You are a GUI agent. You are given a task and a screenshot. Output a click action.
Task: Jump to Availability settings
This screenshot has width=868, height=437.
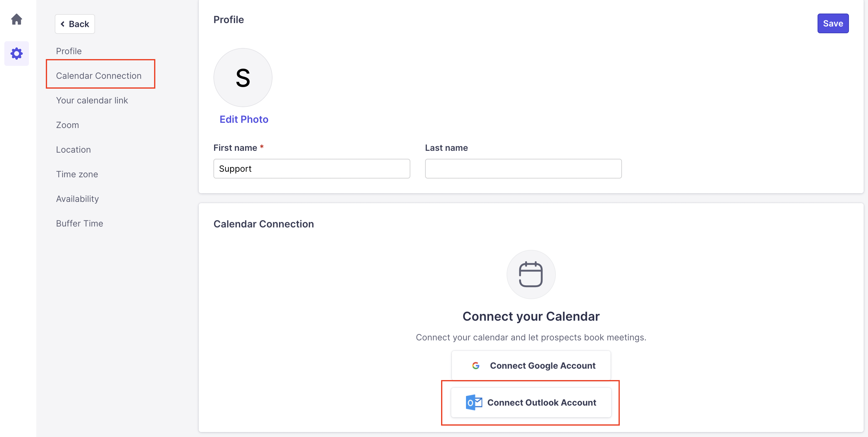(78, 198)
